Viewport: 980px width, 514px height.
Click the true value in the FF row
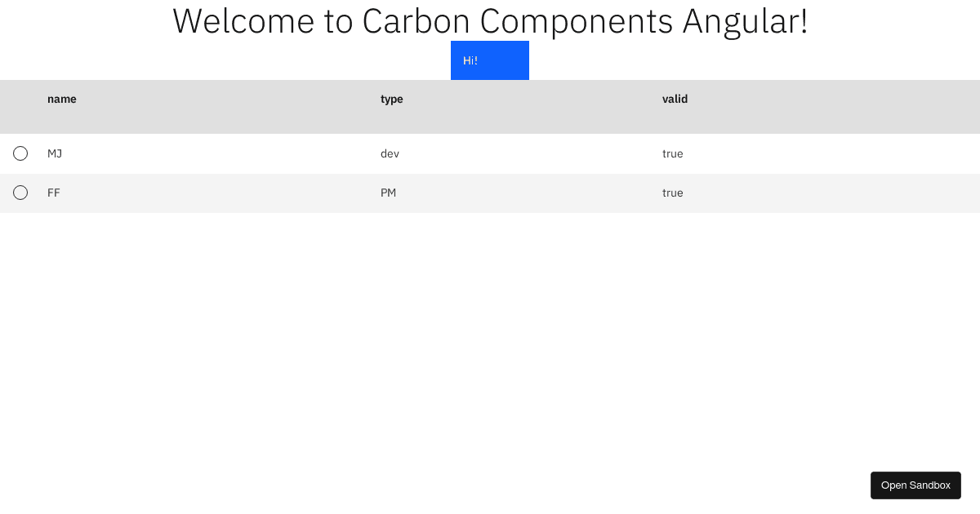point(673,193)
